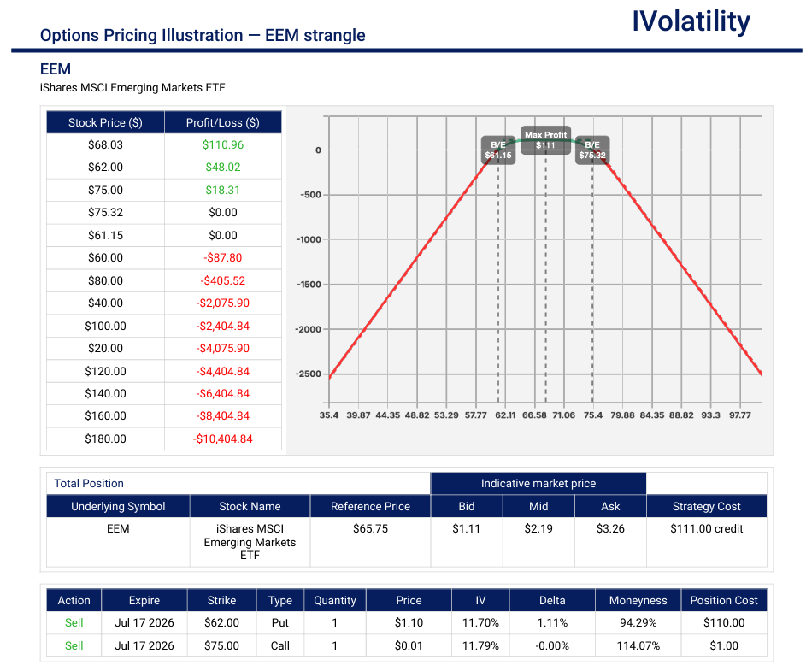Click the $100.00 stock price cell
The width and height of the screenshot is (812, 671).
(x=105, y=327)
